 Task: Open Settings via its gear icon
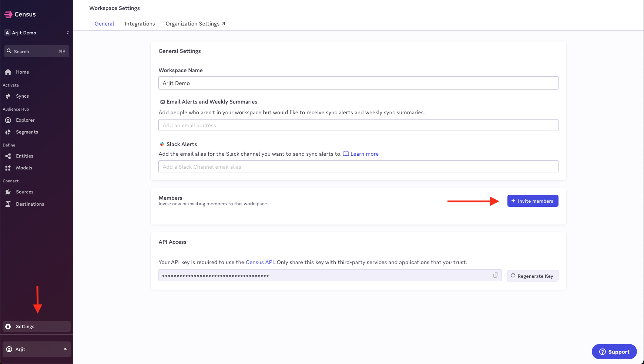coord(8,327)
